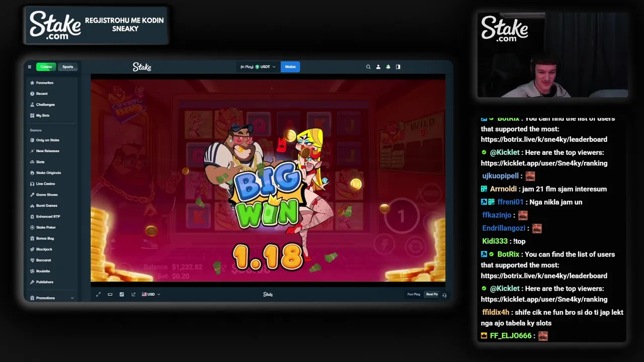This screenshot has height=362, width=644.
Task: Switch to the Casino tab
Action: point(46,67)
